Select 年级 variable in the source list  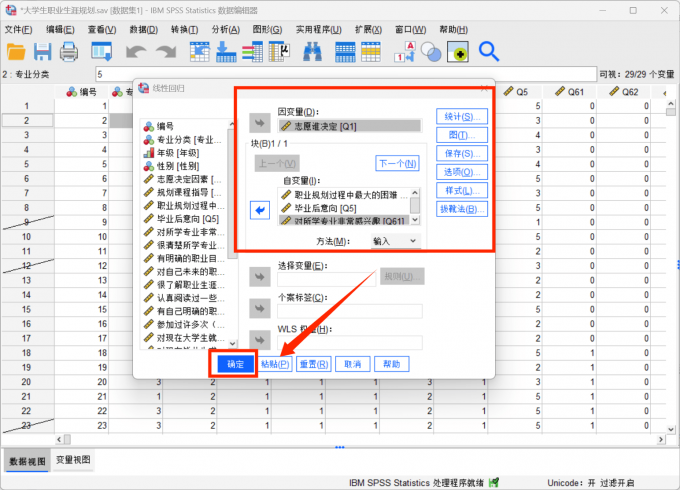click(x=178, y=153)
